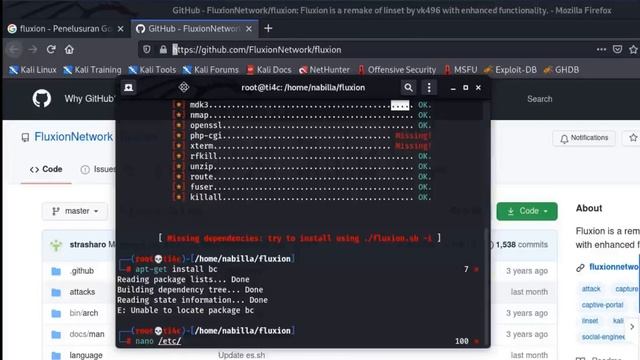The height and width of the screenshot is (360, 640).
Task: Click terminal split-view diamond icon
Action: [184, 87]
